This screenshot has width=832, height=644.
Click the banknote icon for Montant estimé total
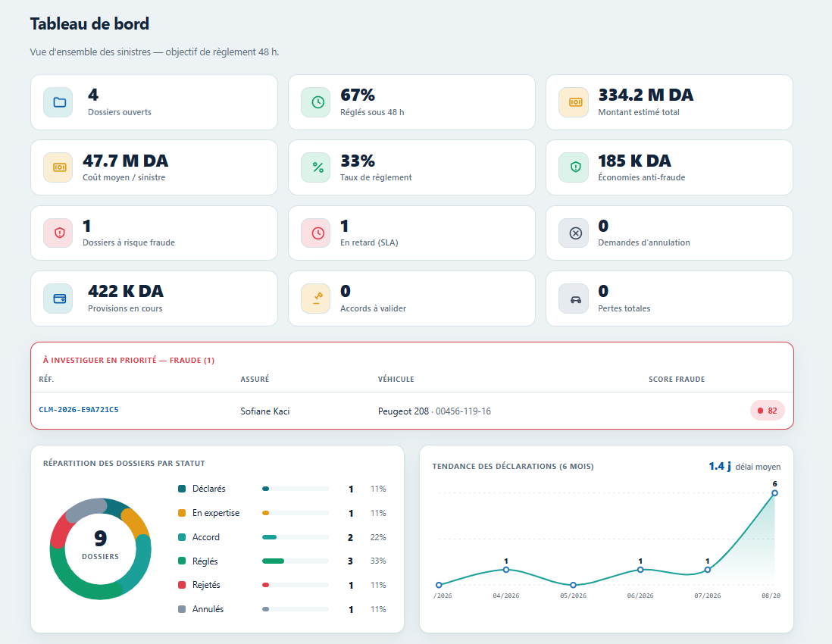coord(574,102)
